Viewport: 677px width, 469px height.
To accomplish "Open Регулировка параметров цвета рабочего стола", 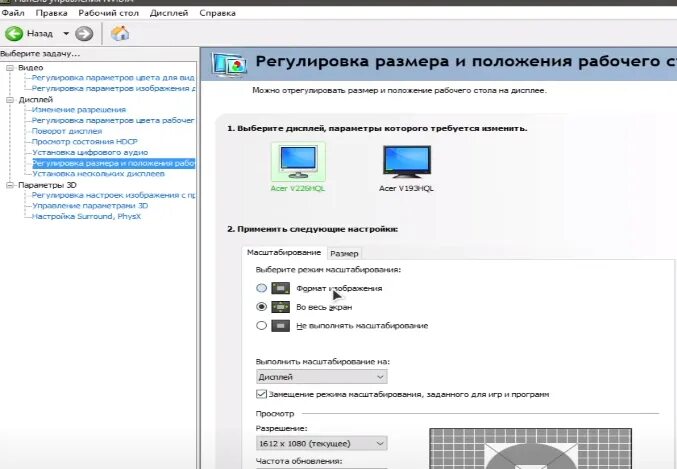I will 113,120.
